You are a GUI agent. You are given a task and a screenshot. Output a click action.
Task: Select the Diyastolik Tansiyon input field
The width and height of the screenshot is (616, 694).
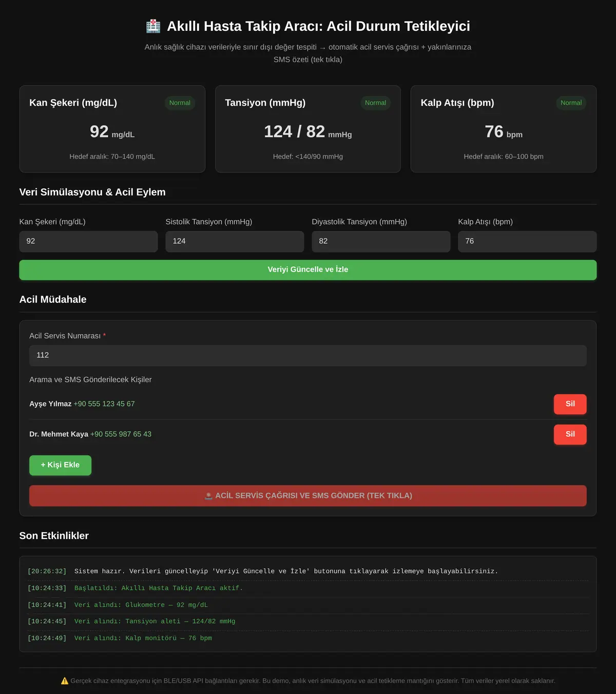click(x=381, y=241)
